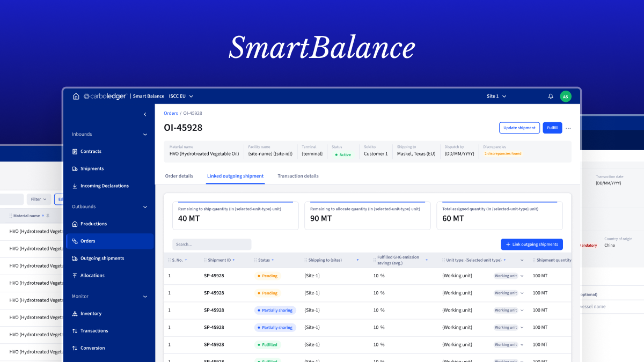Viewport: 644px width, 362px height.
Task: Open Inventory via its sidebar icon
Action: 75,313
